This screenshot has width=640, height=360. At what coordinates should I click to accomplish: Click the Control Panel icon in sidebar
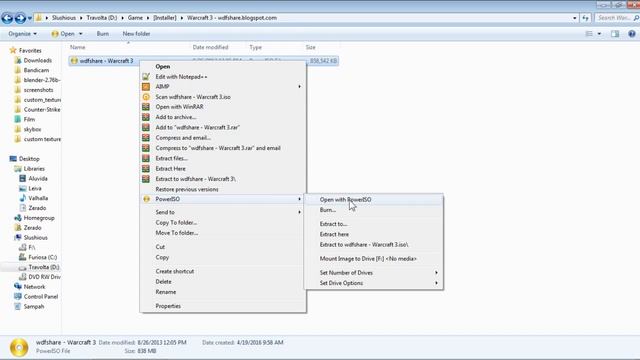18,296
